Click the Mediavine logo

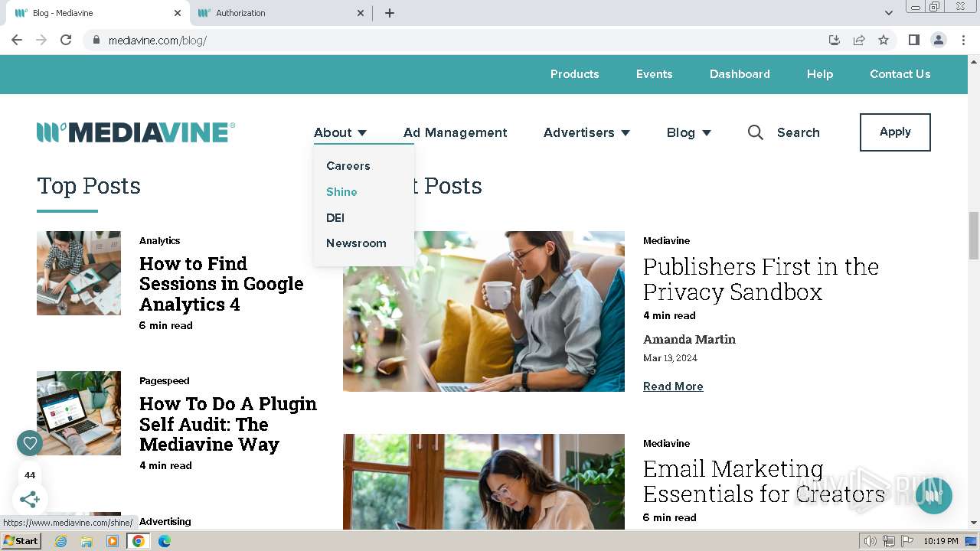[136, 132]
